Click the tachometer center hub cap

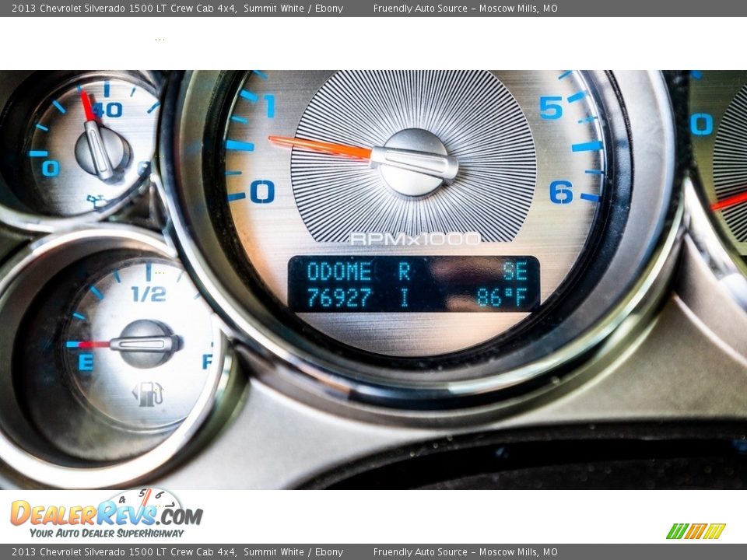(x=413, y=163)
